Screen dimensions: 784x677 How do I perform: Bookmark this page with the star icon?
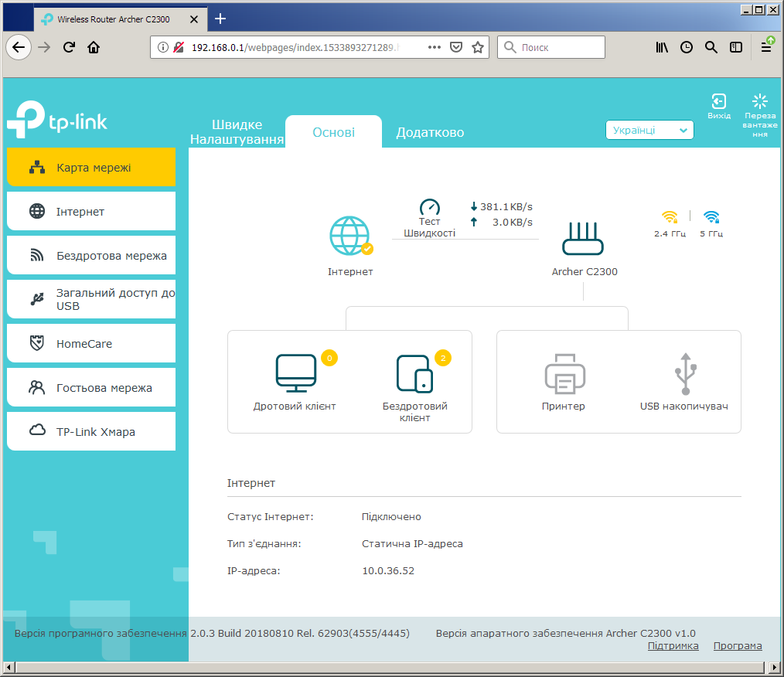478,47
